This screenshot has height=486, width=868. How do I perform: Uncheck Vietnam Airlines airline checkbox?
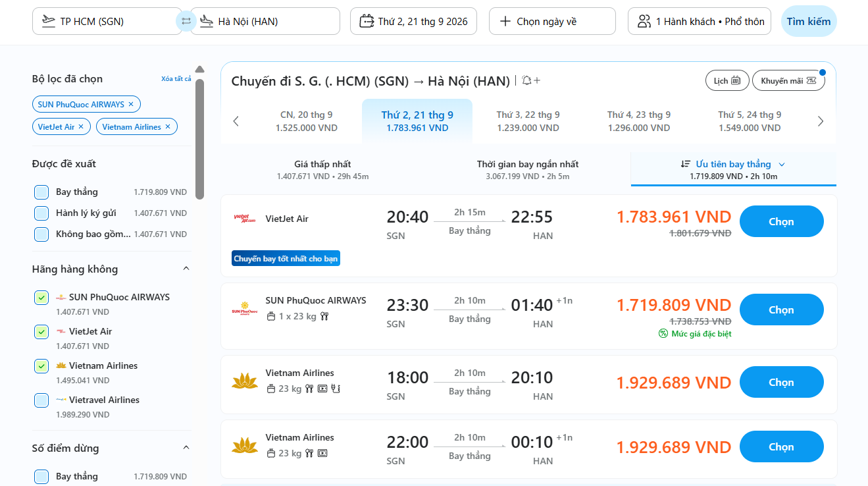(x=41, y=366)
